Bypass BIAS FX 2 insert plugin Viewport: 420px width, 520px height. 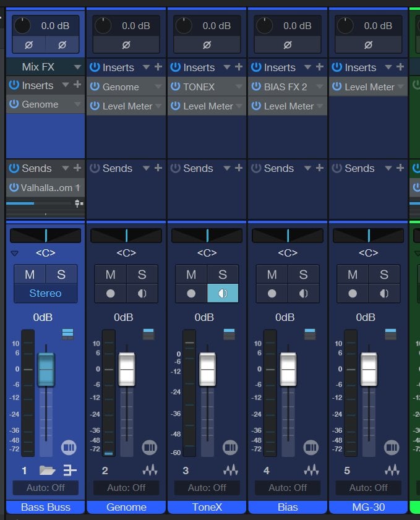click(256, 87)
